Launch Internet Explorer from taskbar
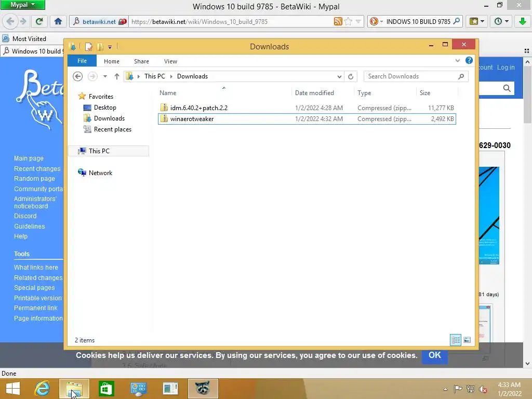The width and height of the screenshot is (532, 399). [43, 389]
